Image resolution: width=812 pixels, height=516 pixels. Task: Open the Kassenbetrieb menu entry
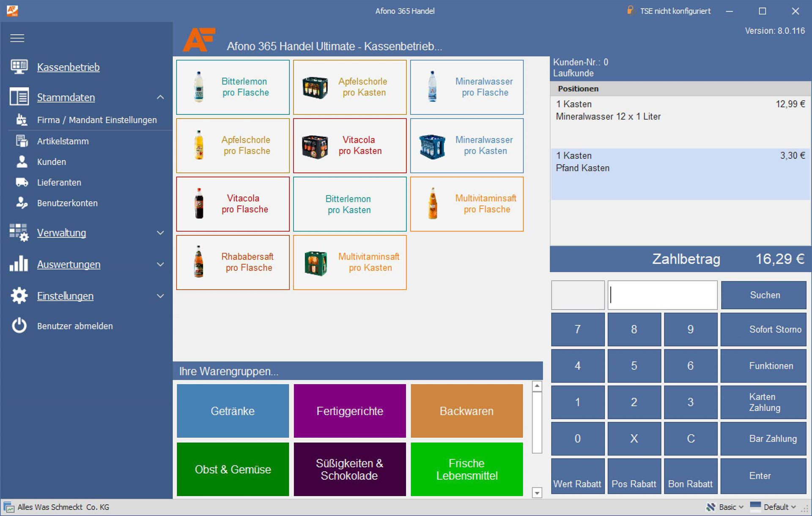point(69,67)
